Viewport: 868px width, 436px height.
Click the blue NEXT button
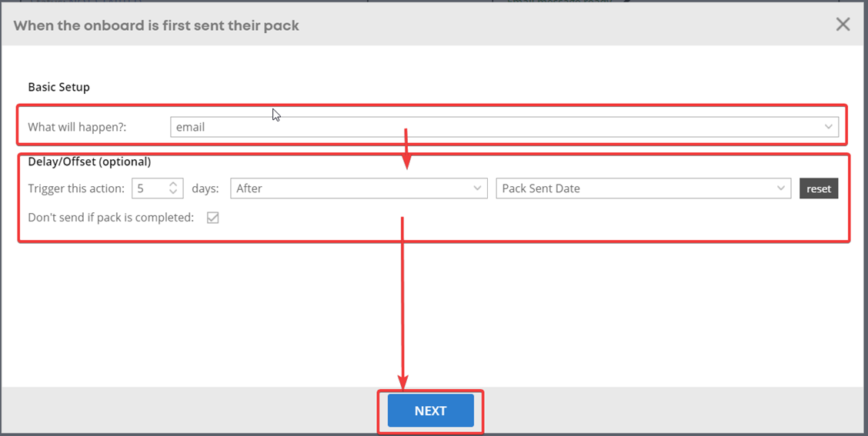point(431,411)
